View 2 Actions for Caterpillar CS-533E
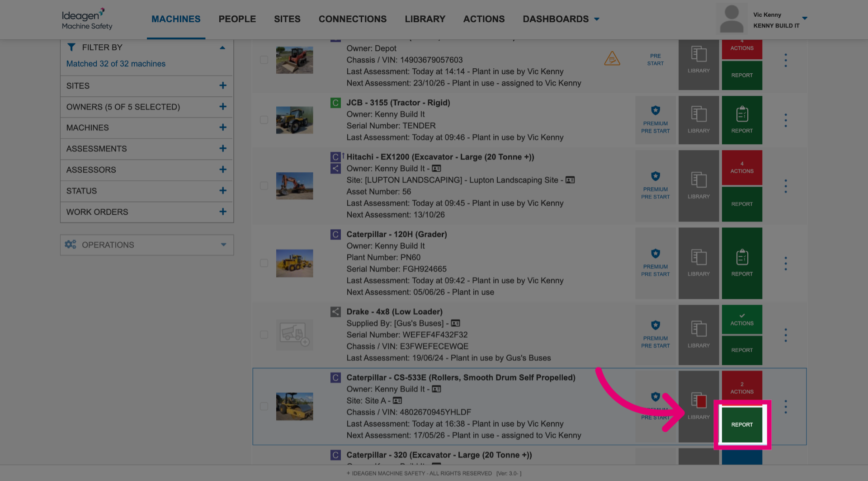Viewport: 868px width, 481px height. (x=742, y=388)
